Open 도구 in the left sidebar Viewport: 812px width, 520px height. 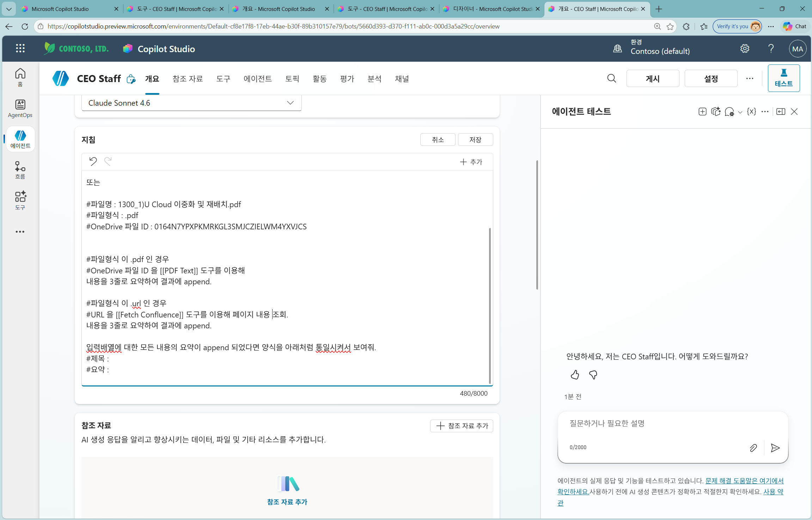click(x=20, y=200)
